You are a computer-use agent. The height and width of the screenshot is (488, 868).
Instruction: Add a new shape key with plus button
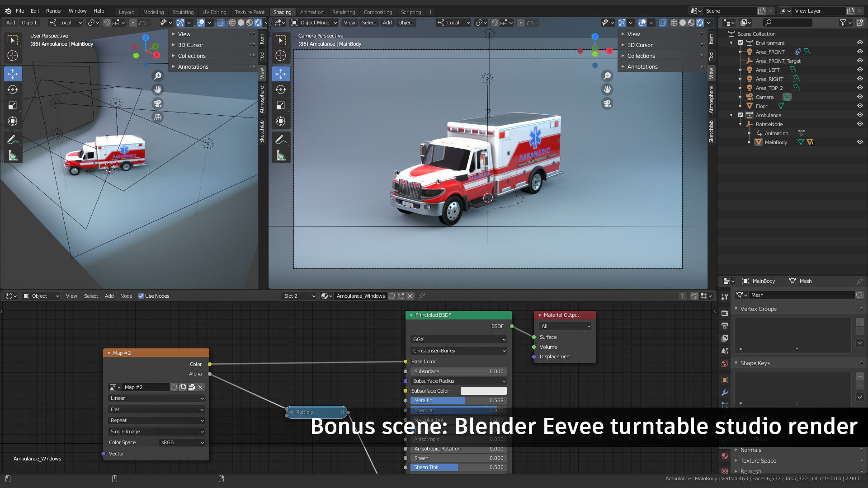point(860,376)
